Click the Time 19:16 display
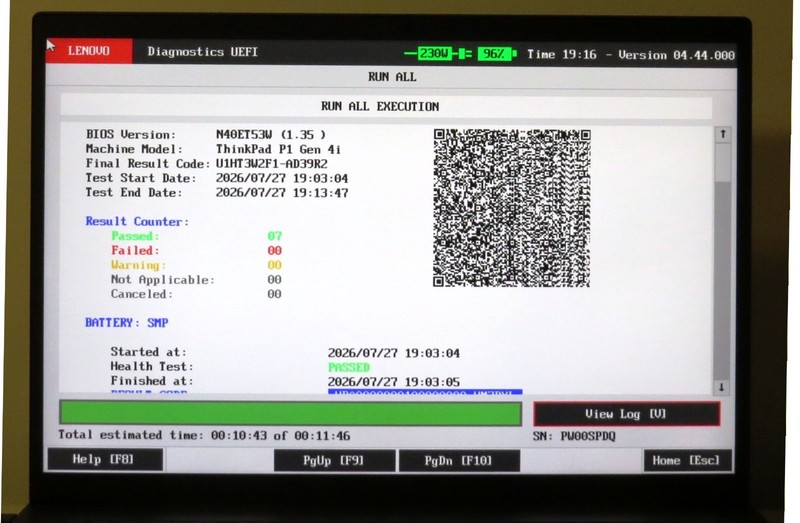Viewport: 800px width, 523px height. [x=561, y=55]
